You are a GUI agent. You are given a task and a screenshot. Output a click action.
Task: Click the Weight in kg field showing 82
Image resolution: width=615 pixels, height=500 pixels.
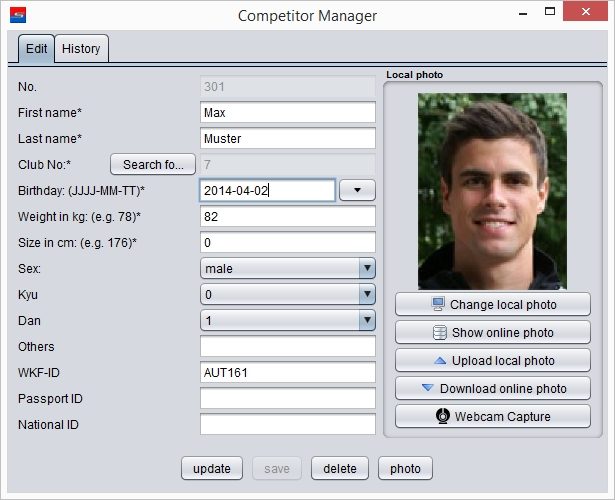tap(287, 216)
